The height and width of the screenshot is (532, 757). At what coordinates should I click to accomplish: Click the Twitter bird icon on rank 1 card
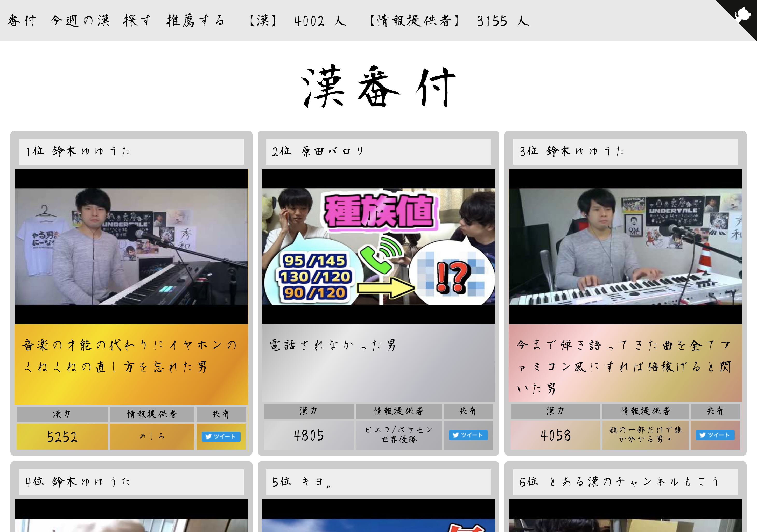pyautogui.click(x=208, y=437)
